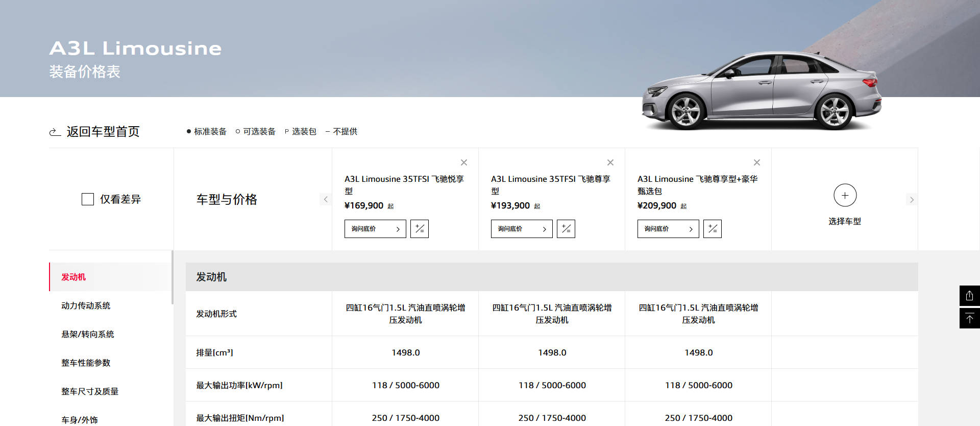Remove the 飞驰尊享型+豪华甄选包 column

[x=756, y=162]
